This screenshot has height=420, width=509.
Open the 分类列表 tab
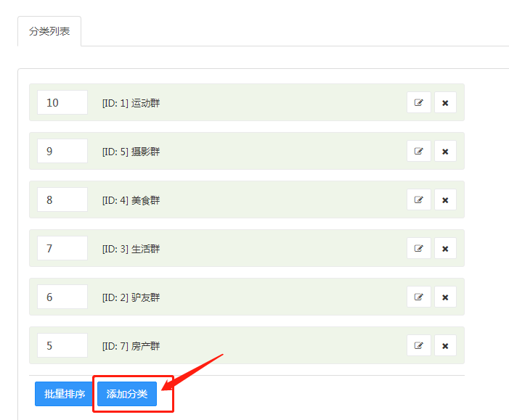[x=49, y=31]
